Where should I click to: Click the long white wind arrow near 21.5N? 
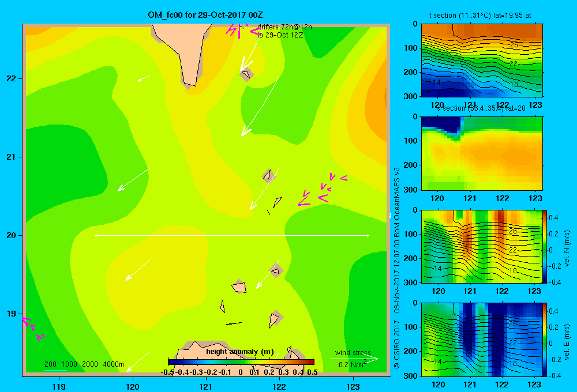pos(260,106)
